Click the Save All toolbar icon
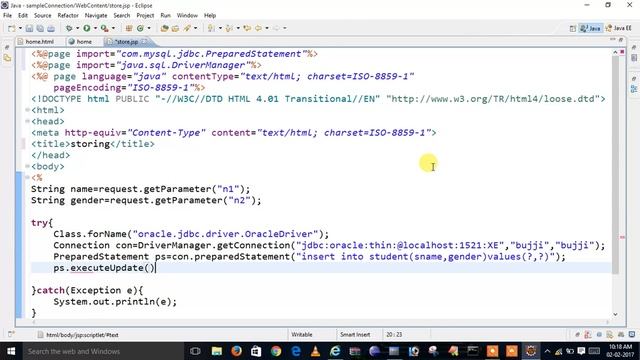This screenshot has height=360, width=640. point(40,28)
